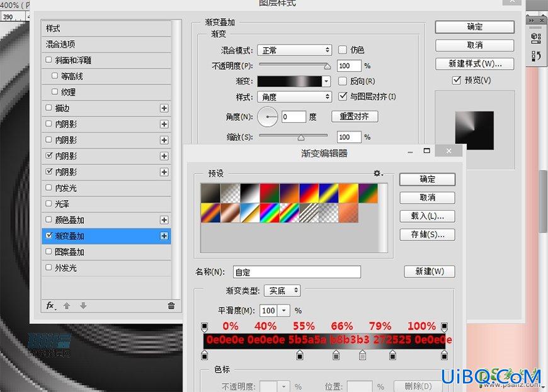Select 内发光 in the styles list
This screenshot has height=392, width=548.
point(106,188)
